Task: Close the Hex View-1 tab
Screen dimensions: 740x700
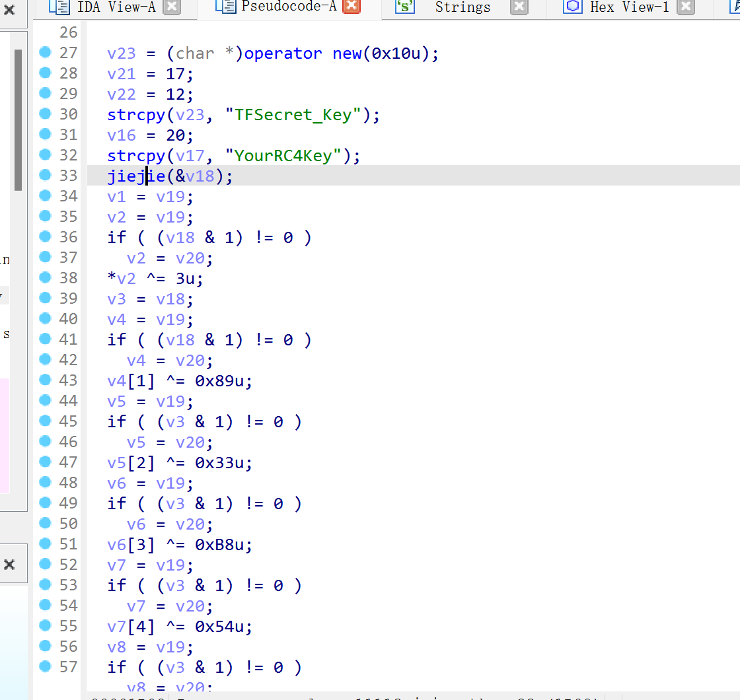Action: pos(686,7)
